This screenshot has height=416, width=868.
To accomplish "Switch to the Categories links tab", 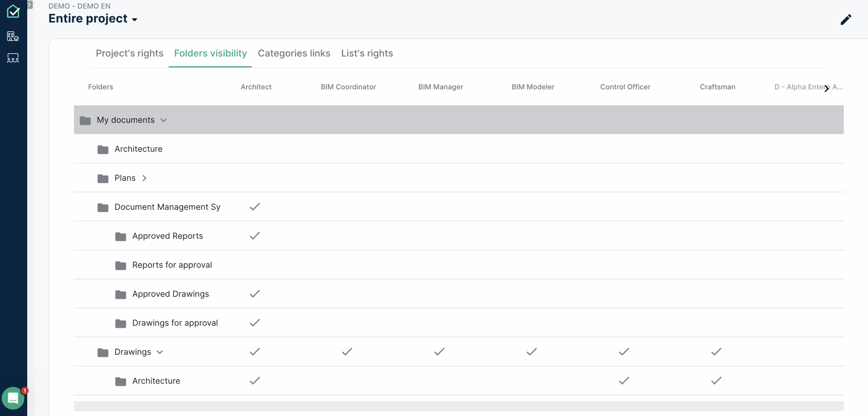I will [x=294, y=53].
